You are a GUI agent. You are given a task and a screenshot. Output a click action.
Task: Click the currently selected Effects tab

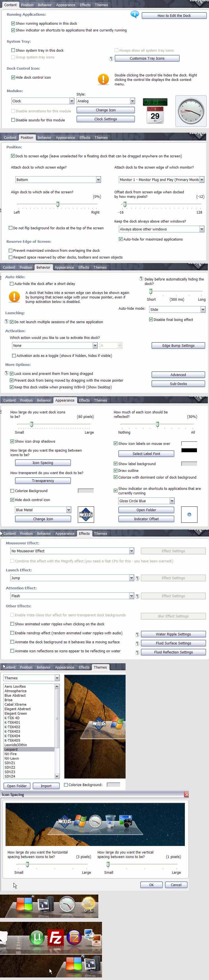(x=84, y=533)
